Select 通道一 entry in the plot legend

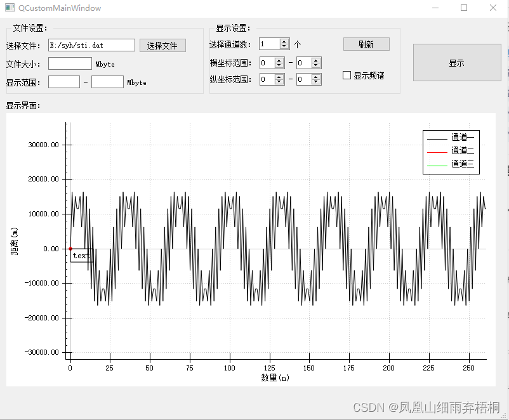pyautogui.click(x=461, y=138)
